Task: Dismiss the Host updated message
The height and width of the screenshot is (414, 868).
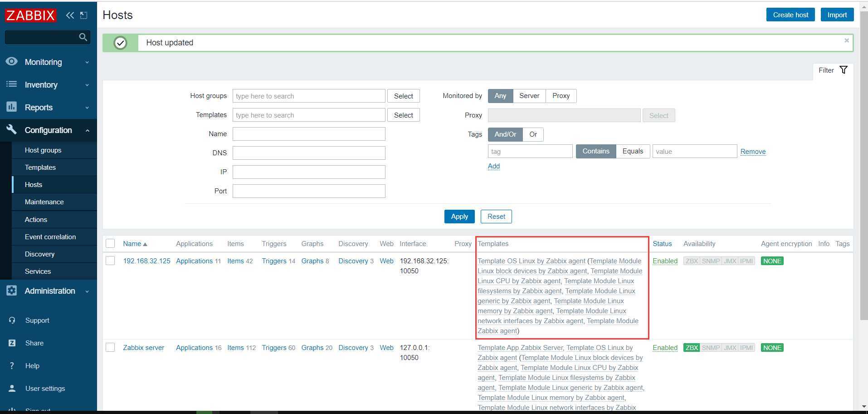Action: pyautogui.click(x=847, y=40)
